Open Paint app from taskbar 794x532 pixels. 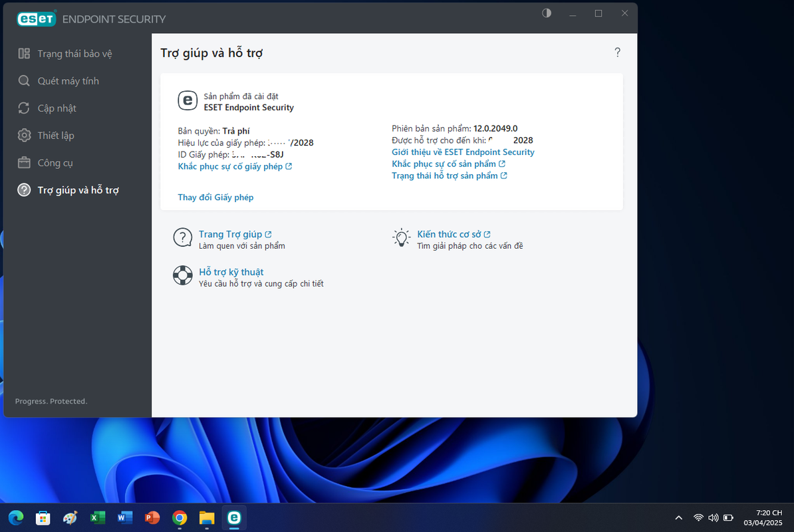point(70,518)
